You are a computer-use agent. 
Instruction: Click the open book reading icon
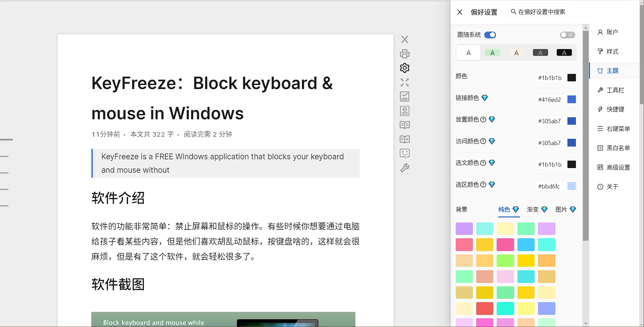pos(405,125)
